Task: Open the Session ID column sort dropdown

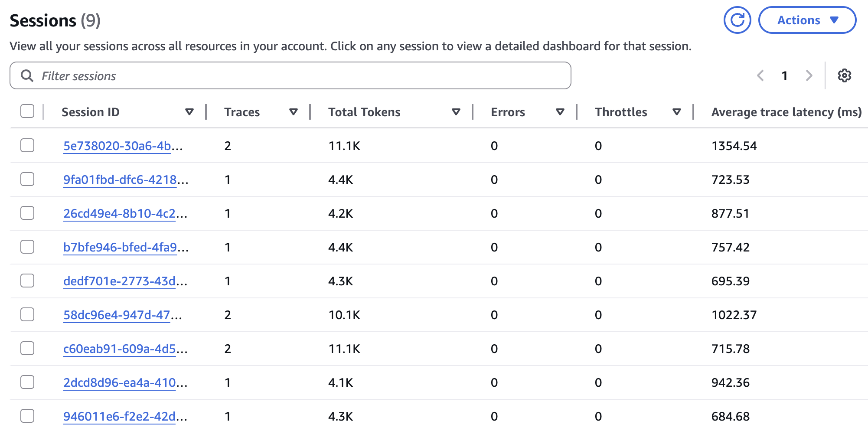Action: click(189, 112)
